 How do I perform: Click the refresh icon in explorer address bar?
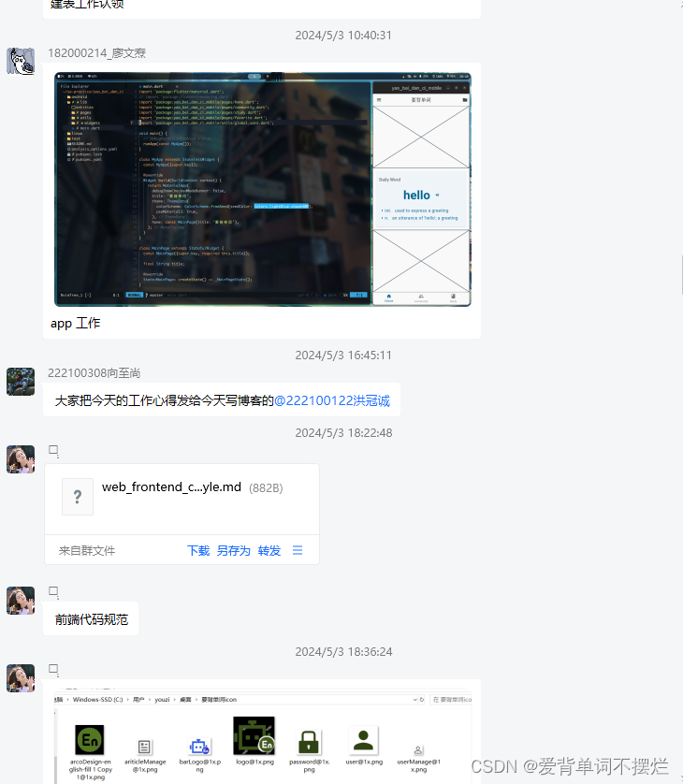pyautogui.click(x=422, y=700)
